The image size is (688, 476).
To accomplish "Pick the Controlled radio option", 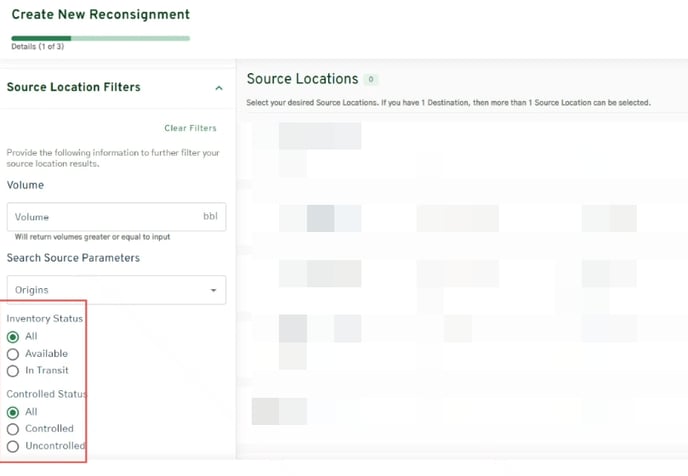I will pyautogui.click(x=13, y=429).
